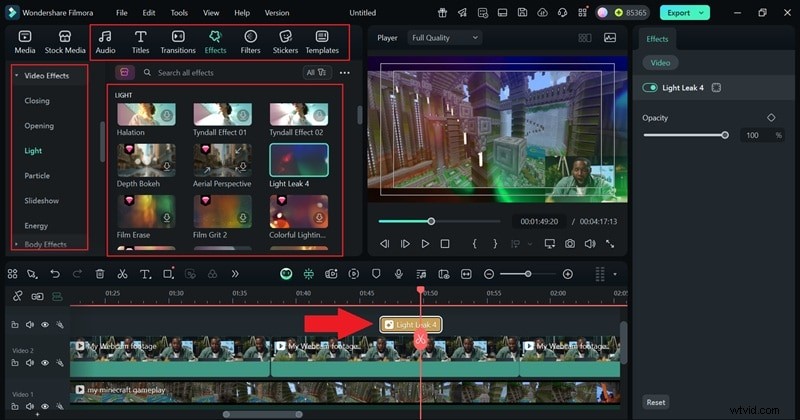The image size is (800, 420).
Task: Mute the effect track speaker
Action: pos(30,325)
